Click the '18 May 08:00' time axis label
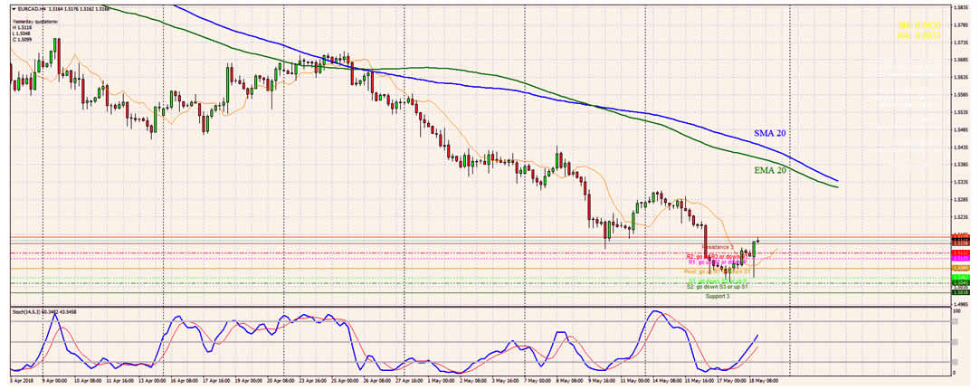The width and height of the screenshot is (980, 390). click(x=765, y=380)
